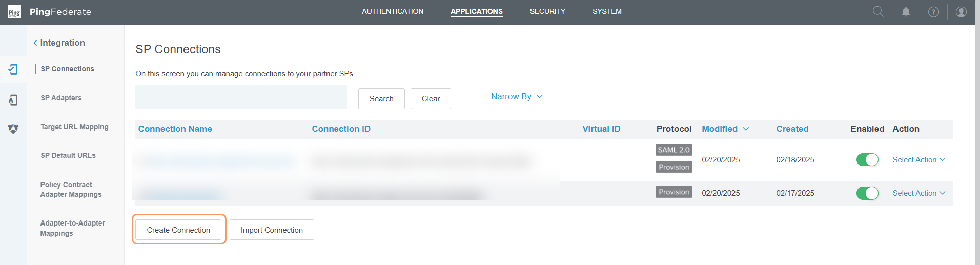980x265 pixels.
Task: Focus the connection search field
Action: coord(241,97)
